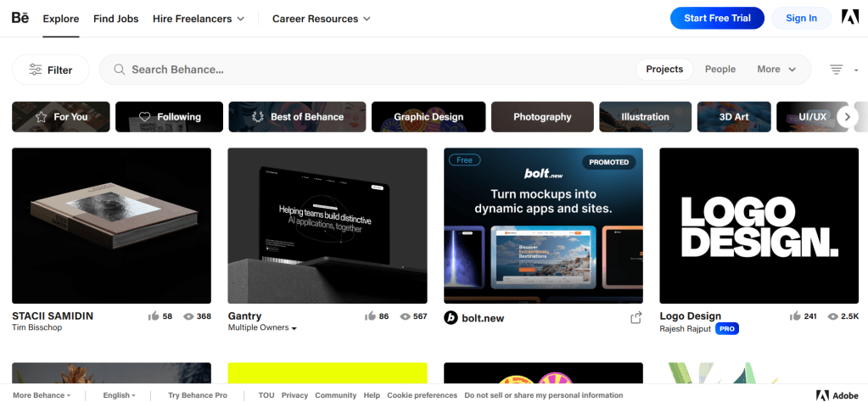Expand the Hire Freelancers menu
Image resolution: width=868 pixels, height=402 pixels.
[x=199, y=19]
